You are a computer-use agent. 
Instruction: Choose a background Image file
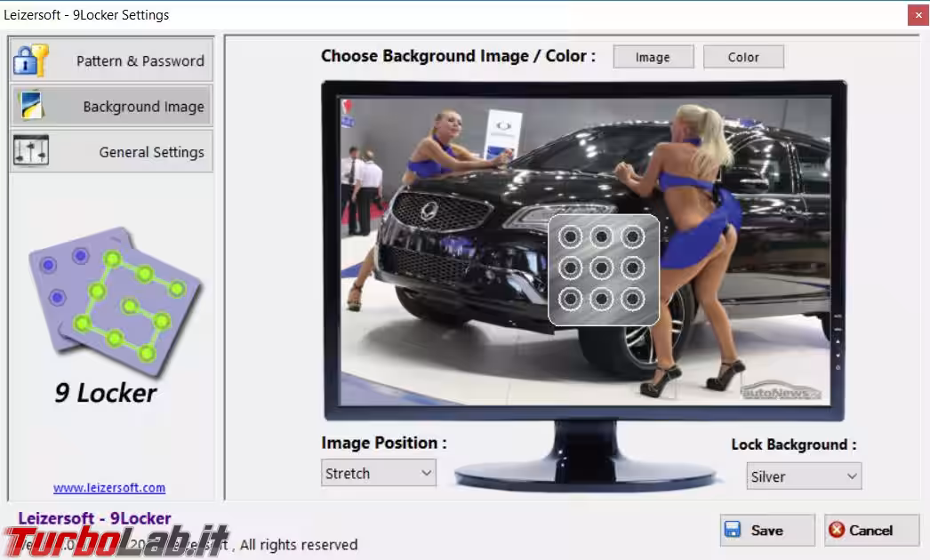point(653,57)
